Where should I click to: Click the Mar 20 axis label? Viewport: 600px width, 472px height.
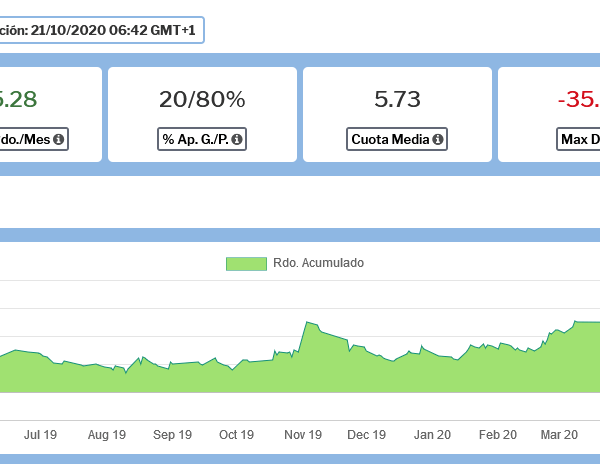(x=559, y=435)
